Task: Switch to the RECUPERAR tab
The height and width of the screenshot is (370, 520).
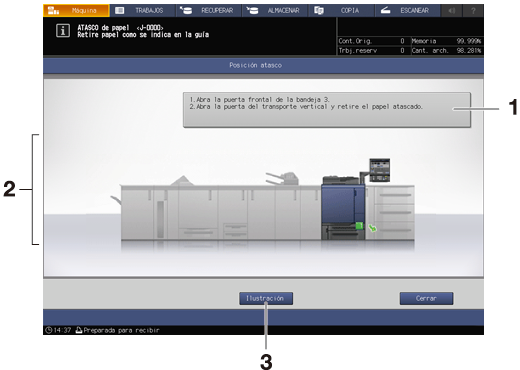Action: tap(209, 10)
